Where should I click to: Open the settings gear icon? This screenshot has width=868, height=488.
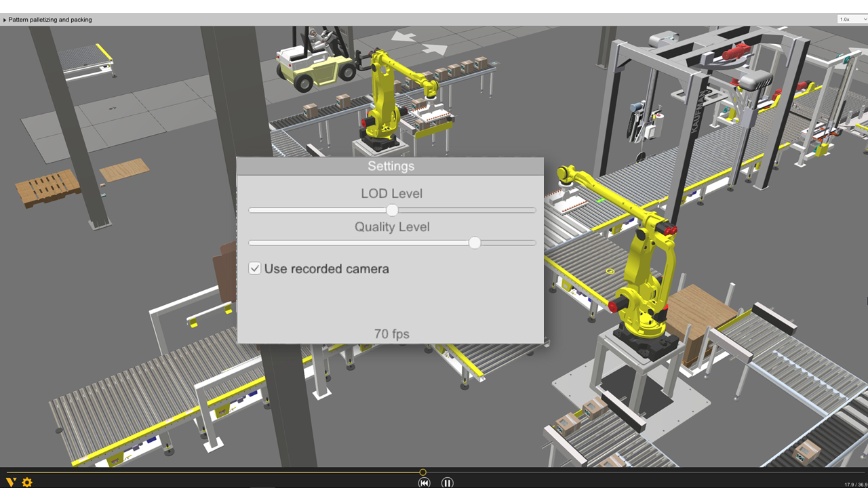coord(27,482)
